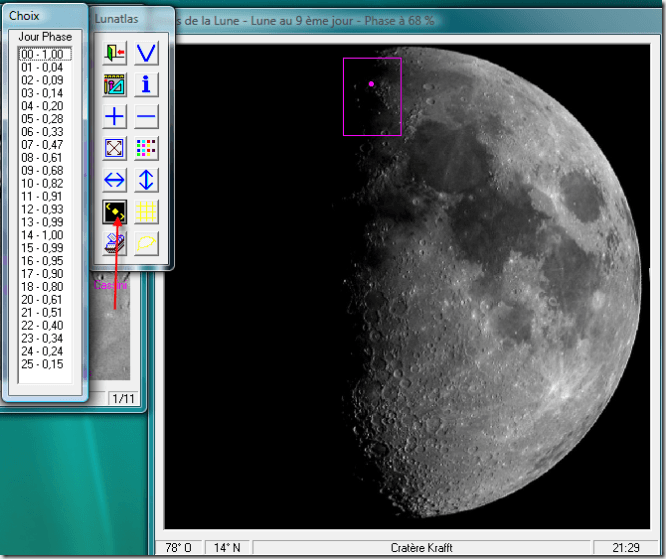Screen dimensions: 666x559
Task: Click the fit-to-window crossed square icon
Action: click(x=115, y=149)
